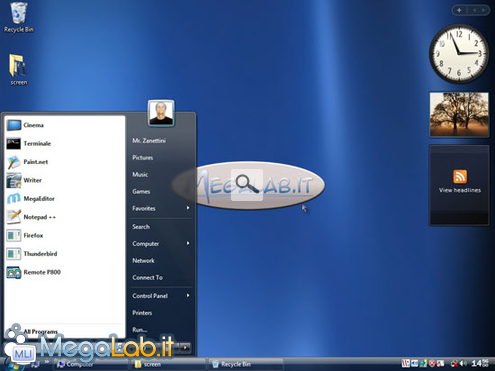The width and height of the screenshot is (495, 371).
Task: Click the sidebar previous page arrow
Action: point(474,10)
